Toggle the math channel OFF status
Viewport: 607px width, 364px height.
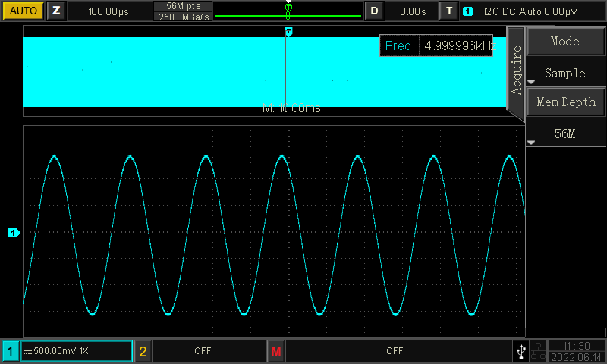(395, 351)
